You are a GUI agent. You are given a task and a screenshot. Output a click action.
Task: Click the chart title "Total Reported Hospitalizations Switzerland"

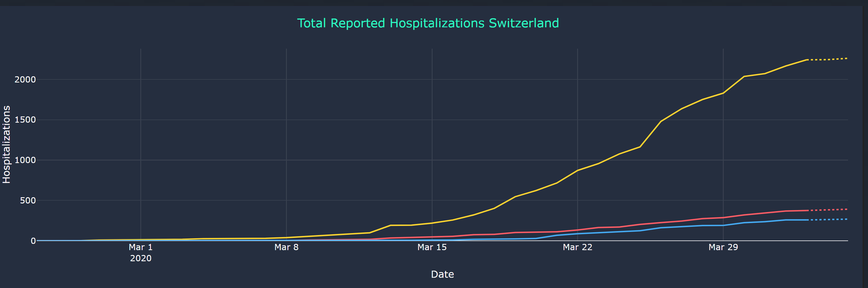[428, 23]
